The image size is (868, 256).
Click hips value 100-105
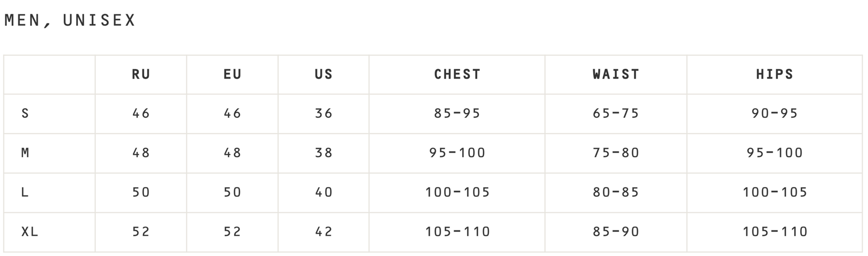(x=774, y=192)
